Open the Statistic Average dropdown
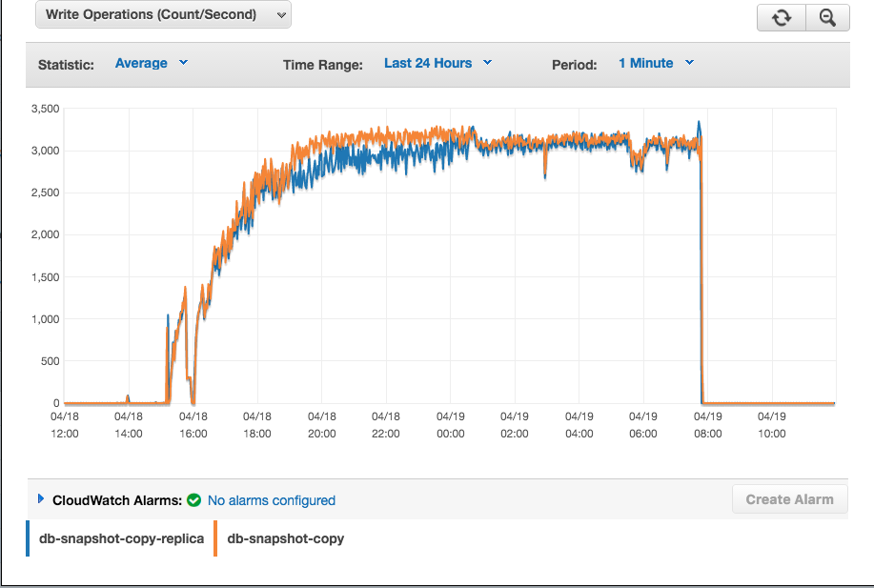Image resolution: width=874 pixels, height=588 pixels. (151, 63)
